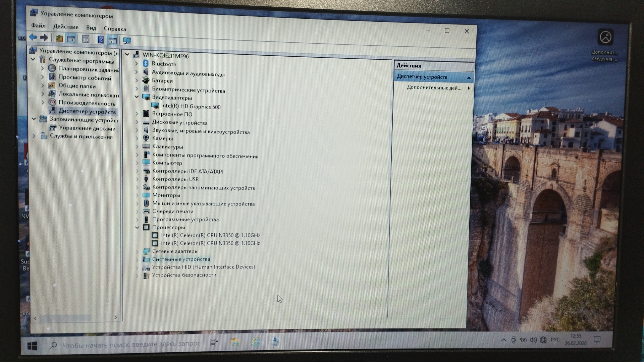Open Properties via the toolbar icon
The image size is (644, 362).
tap(86, 39)
